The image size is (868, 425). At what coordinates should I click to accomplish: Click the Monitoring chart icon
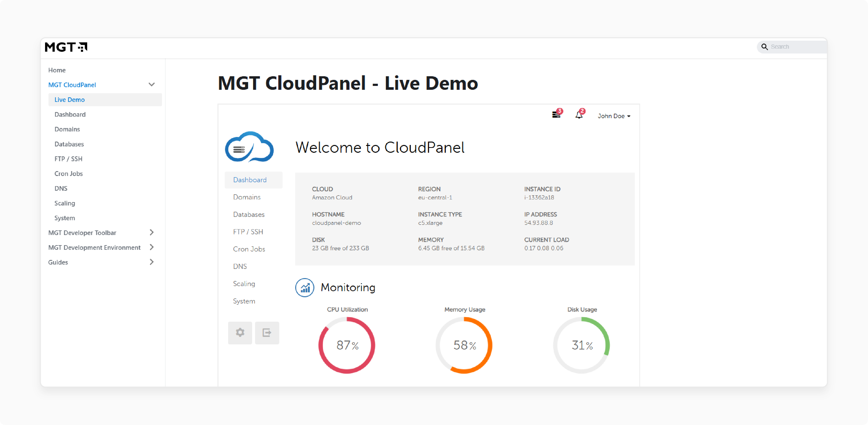(x=305, y=288)
